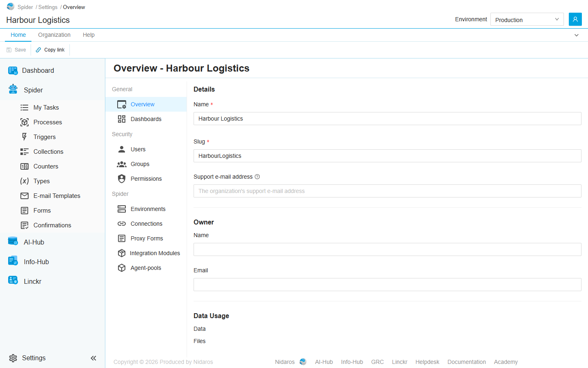Click the Dashboard icon in sidebar
588x368 pixels.
13,70
